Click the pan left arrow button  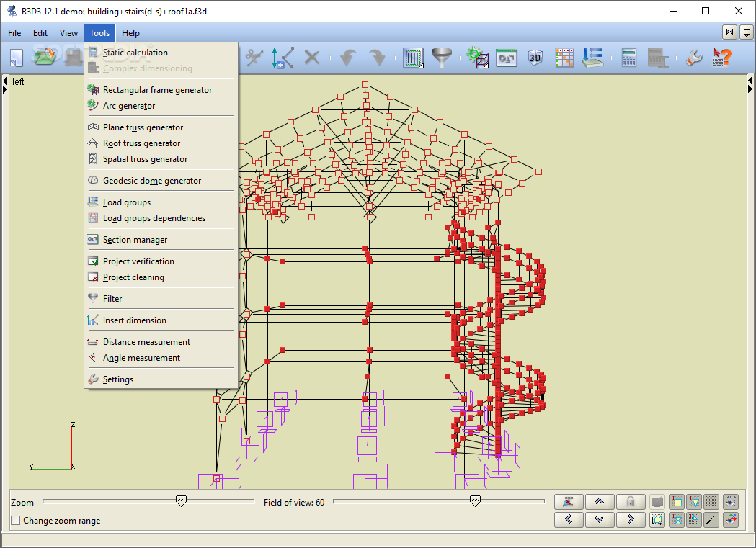569,520
